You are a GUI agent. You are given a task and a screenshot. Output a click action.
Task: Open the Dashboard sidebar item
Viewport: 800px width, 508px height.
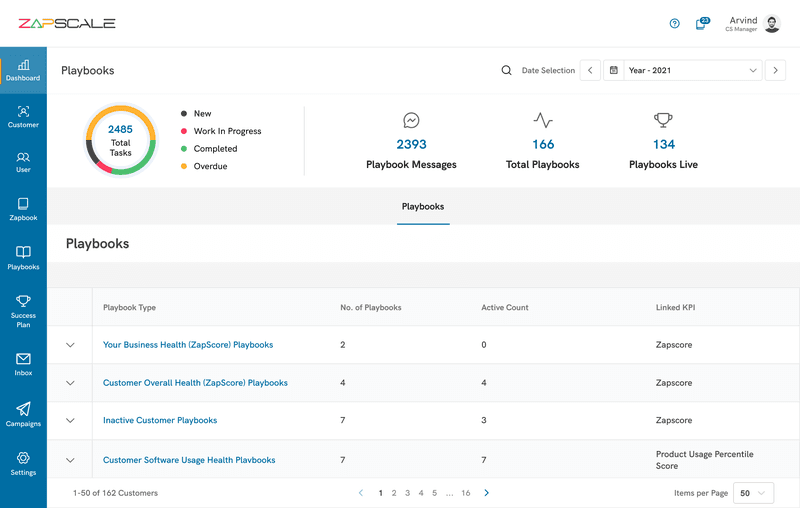click(x=23, y=70)
